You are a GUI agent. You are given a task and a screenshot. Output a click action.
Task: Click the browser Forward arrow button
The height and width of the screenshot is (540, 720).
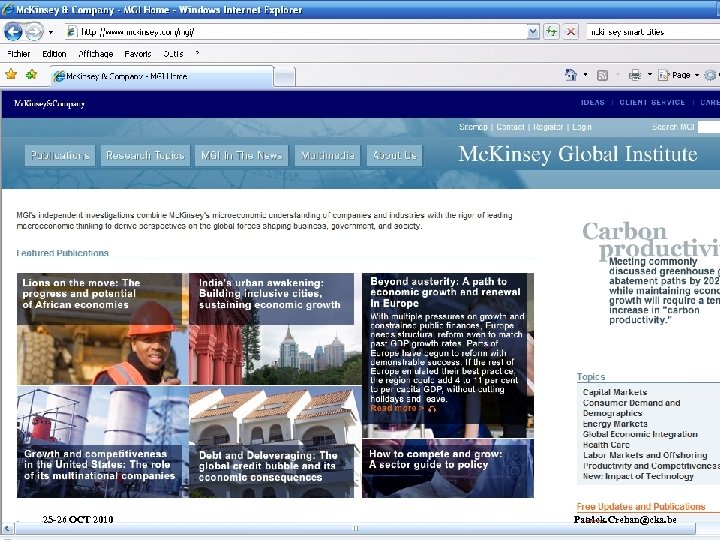(x=34, y=32)
